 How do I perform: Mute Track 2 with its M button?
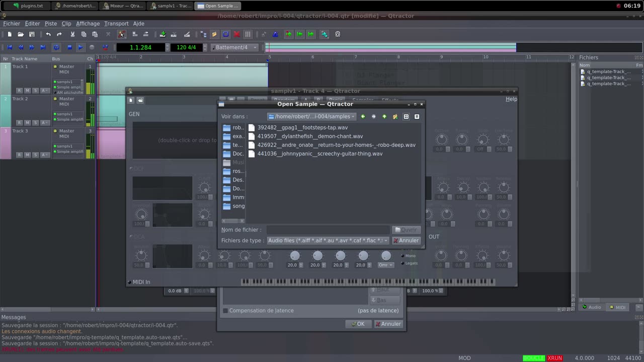[27, 123]
